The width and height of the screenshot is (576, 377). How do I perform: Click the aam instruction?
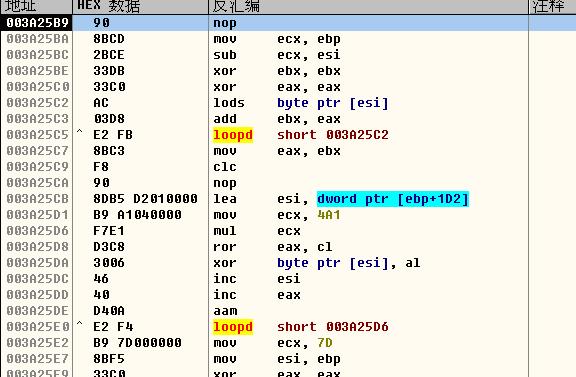point(225,311)
